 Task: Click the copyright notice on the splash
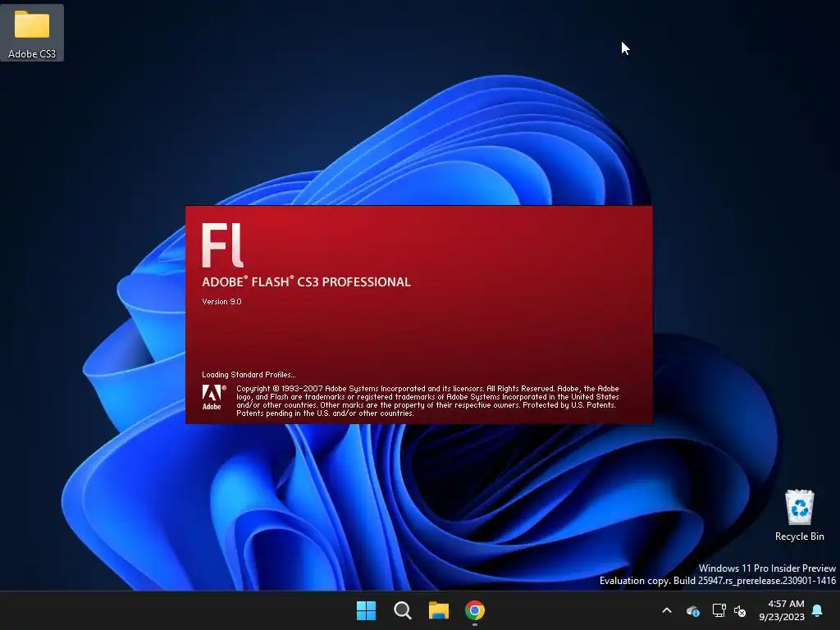coord(427,400)
